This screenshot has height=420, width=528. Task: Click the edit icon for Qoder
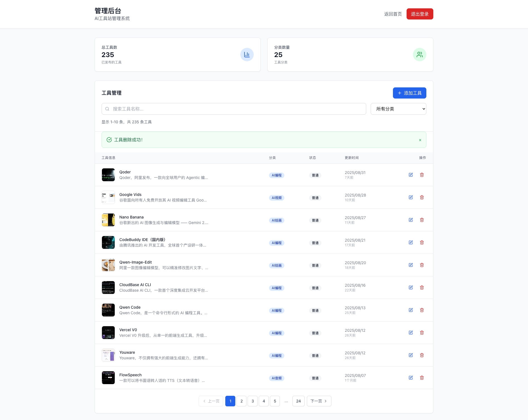coord(411,175)
